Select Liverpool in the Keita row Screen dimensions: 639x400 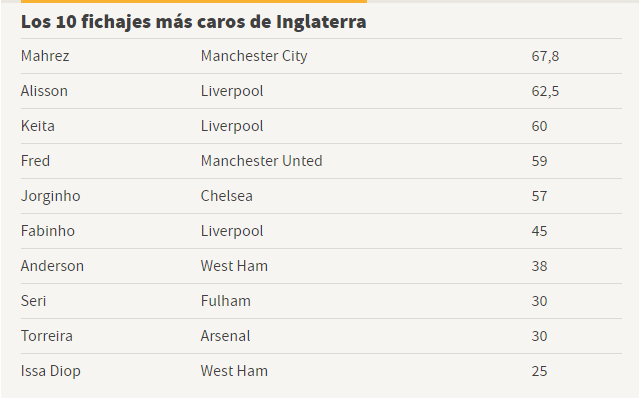pyautogui.click(x=232, y=126)
